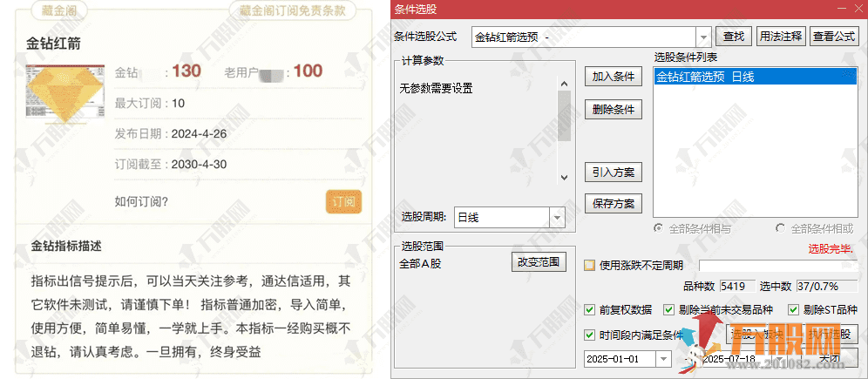Click the 全部A股 range text
Viewport: 868px width, 379px height.
click(420, 263)
